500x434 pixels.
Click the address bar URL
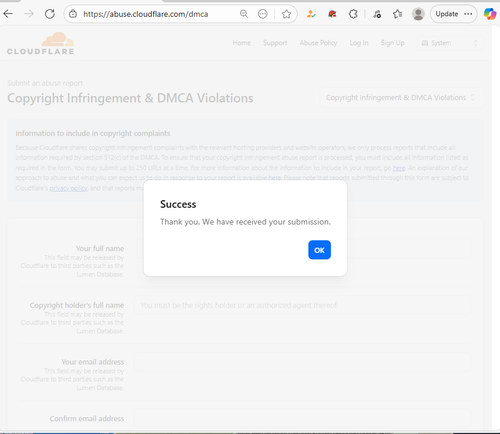pos(146,14)
